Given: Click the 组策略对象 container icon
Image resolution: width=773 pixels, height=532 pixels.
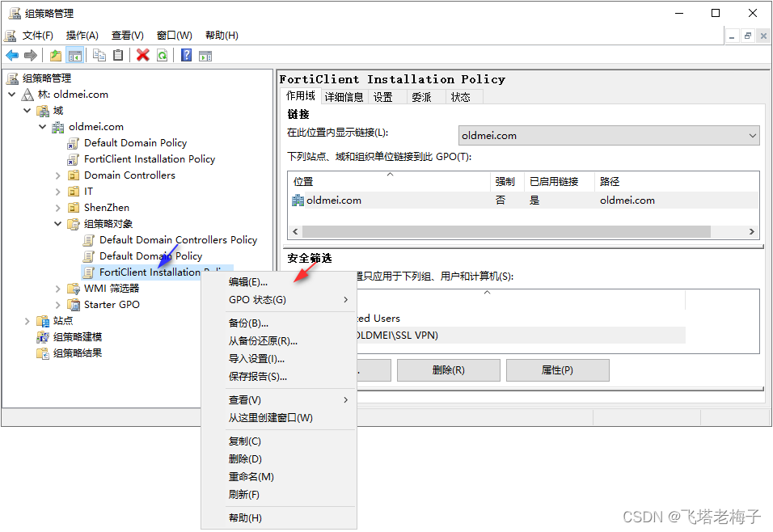Looking at the screenshot, I should pos(73,224).
